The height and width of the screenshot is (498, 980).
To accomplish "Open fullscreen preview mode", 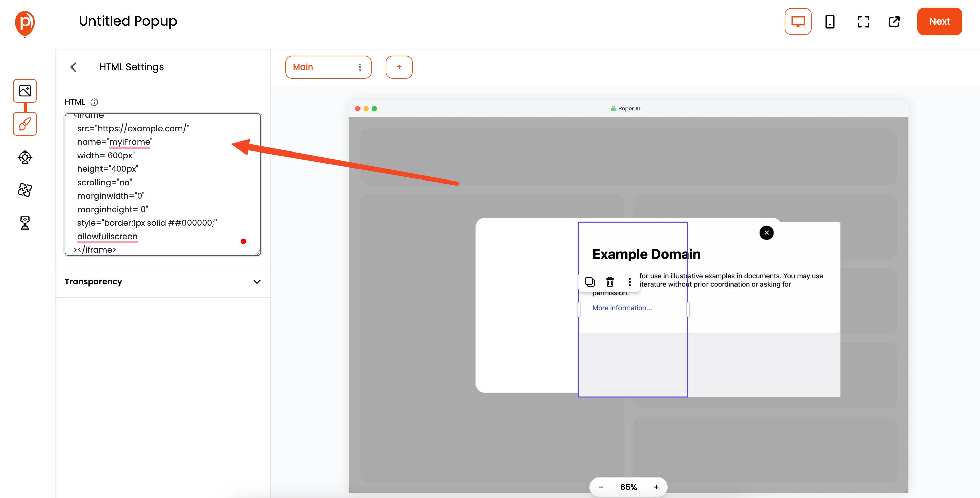I will click(x=862, y=21).
